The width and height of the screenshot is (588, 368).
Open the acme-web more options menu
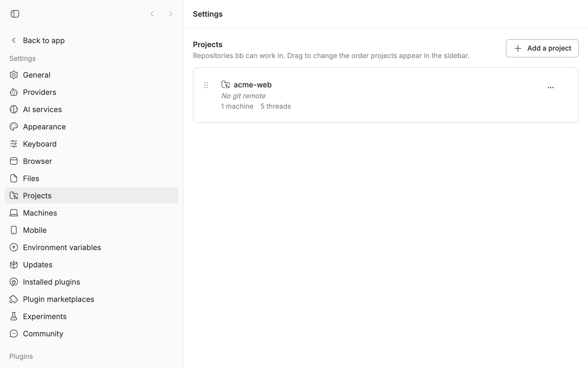(x=550, y=87)
